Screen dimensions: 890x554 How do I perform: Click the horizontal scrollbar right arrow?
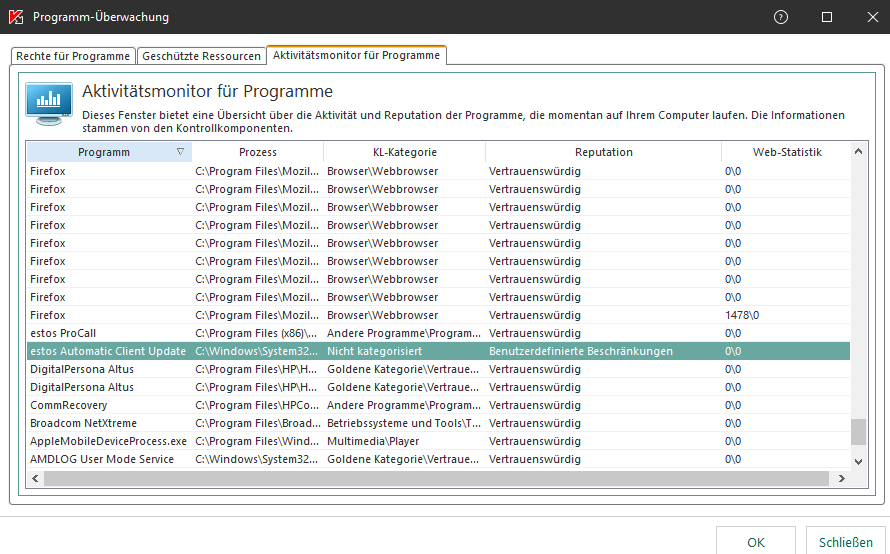[842, 479]
